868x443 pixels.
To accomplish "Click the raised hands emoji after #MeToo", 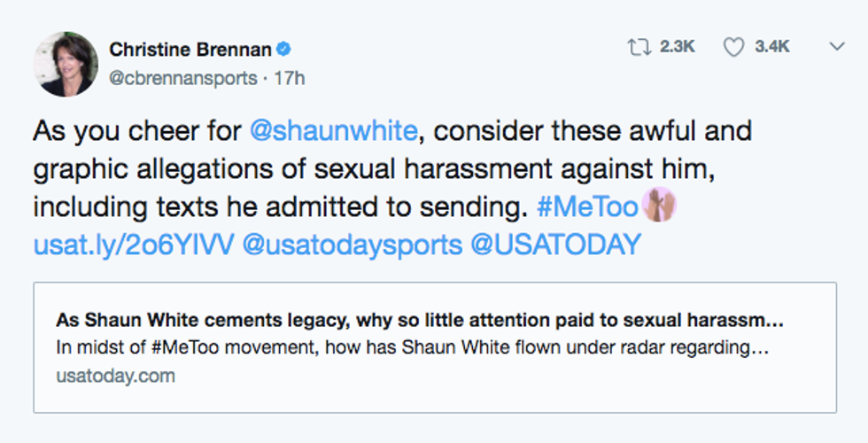I will coord(660,206).
